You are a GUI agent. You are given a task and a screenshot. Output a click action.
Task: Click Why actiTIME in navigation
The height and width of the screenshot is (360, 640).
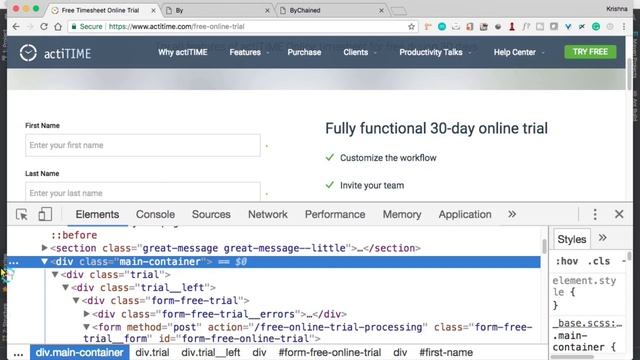coord(182,52)
